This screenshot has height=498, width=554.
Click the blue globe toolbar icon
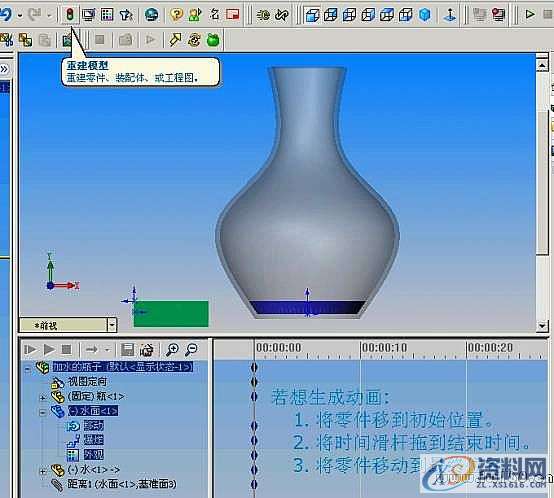[152, 14]
